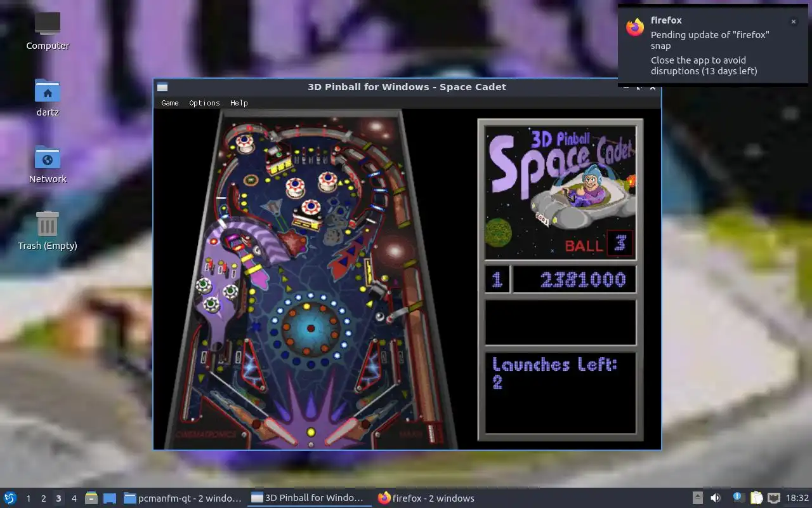812x508 pixels.
Task: Open the Game menu in 3D Pinball
Action: pos(169,103)
